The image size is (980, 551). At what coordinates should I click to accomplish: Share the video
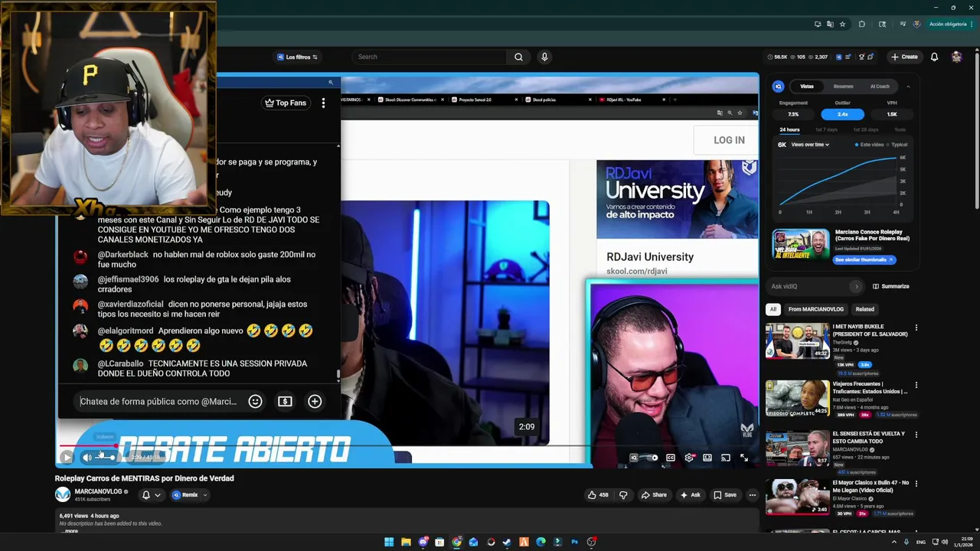pyautogui.click(x=654, y=495)
